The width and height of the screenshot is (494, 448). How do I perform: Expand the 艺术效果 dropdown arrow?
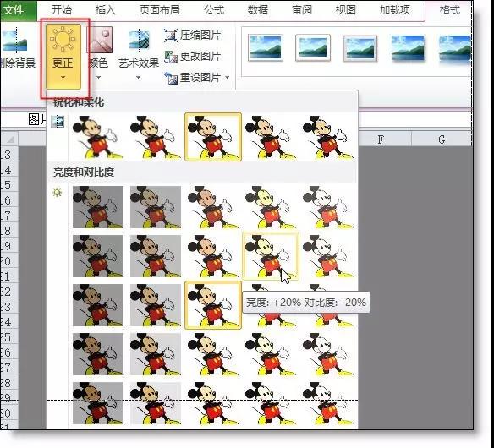tap(139, 78)
